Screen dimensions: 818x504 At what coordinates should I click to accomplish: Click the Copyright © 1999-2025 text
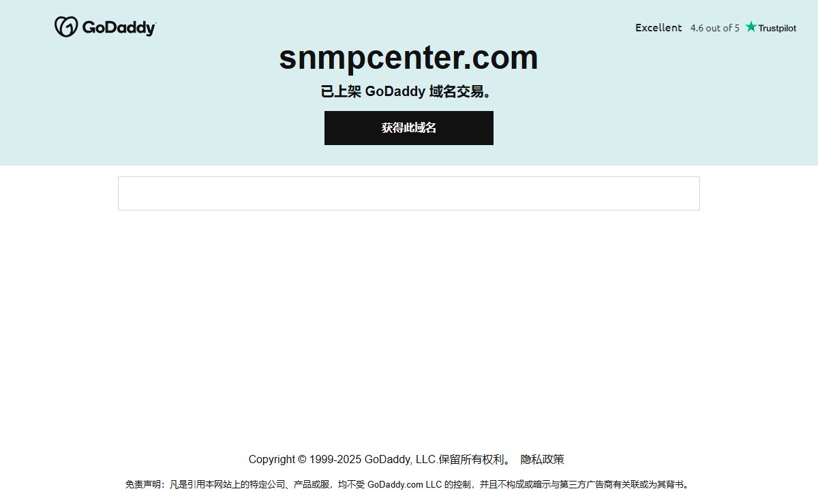305,459
